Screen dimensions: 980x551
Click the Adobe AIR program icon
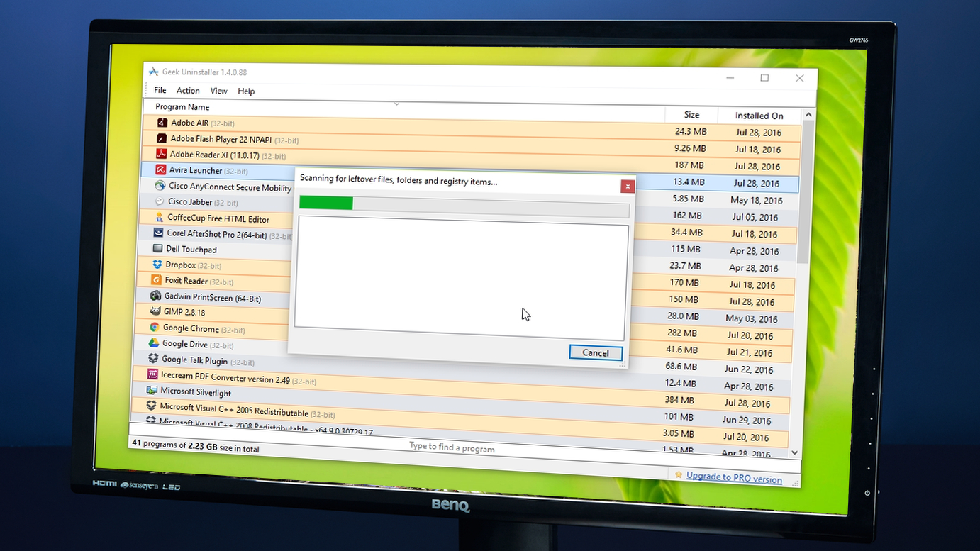162,123
